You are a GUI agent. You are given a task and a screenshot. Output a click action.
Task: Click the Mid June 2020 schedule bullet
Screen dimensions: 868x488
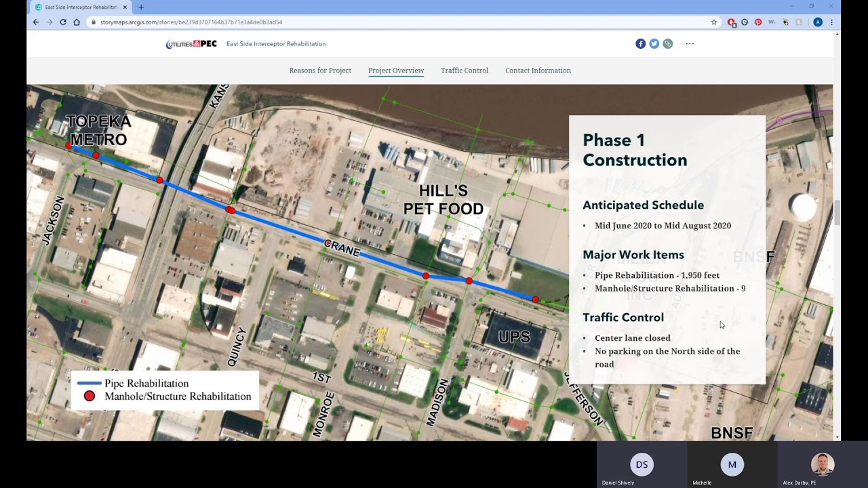[663, 226]
